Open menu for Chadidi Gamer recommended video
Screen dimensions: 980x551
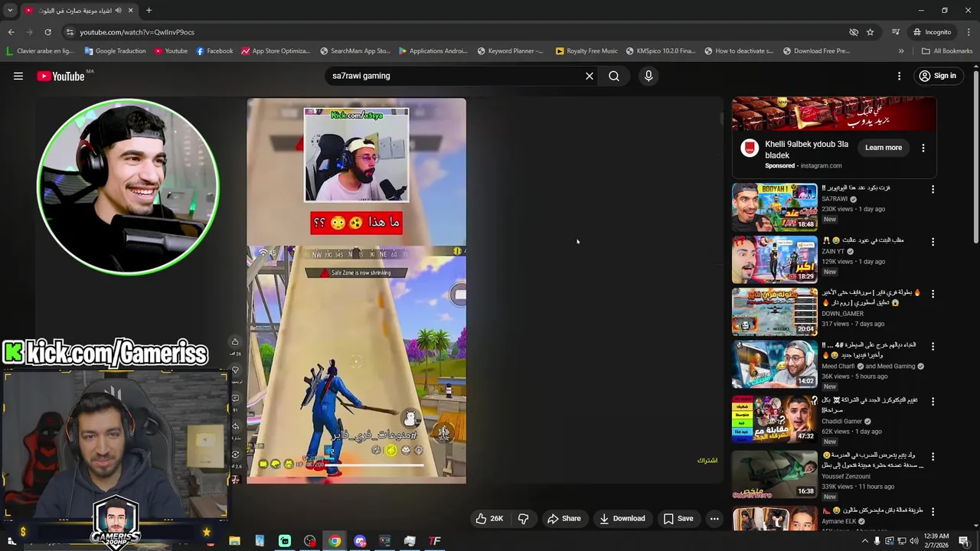933,401
